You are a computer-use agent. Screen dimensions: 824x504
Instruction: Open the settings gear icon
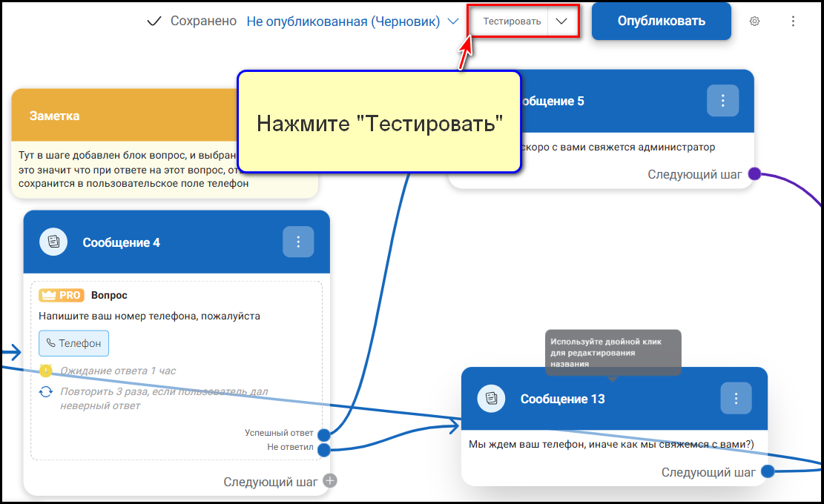pos(754,21)
